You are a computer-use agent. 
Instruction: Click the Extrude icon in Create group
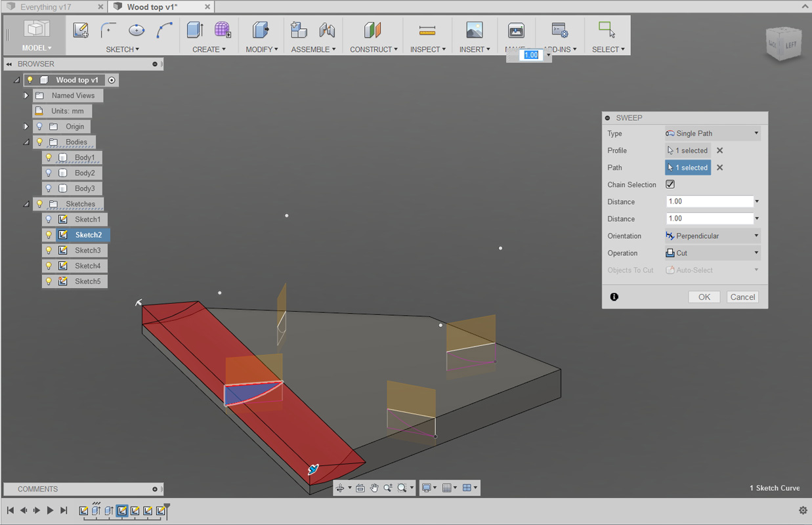(195, 30)
